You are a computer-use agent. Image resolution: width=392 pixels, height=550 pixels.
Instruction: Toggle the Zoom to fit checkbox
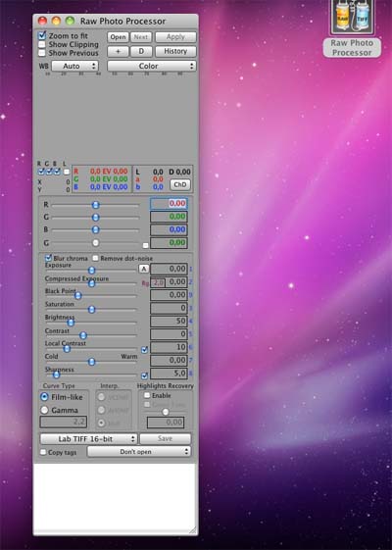point(42,35)
